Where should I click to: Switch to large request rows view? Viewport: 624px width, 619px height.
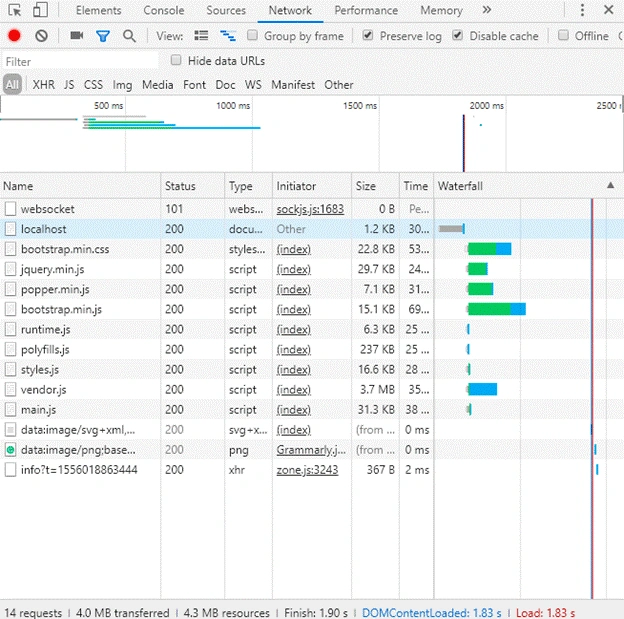(x=201, y=36)
